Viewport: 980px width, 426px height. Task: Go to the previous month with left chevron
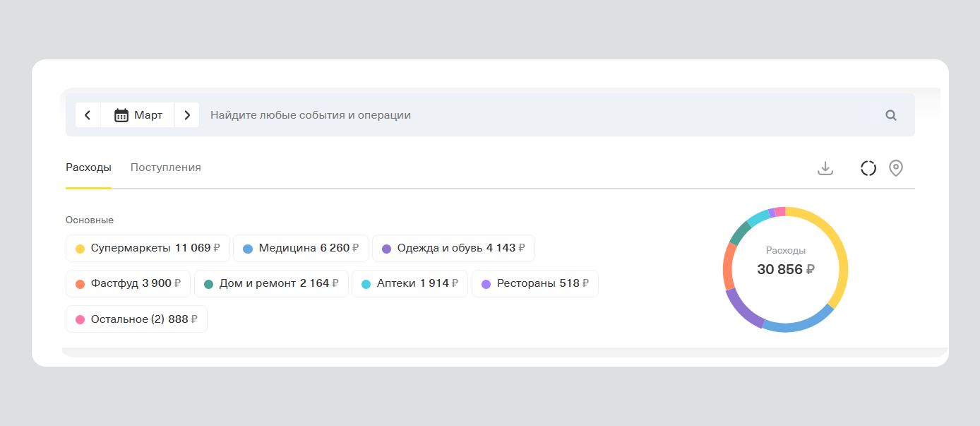(88, 115)
